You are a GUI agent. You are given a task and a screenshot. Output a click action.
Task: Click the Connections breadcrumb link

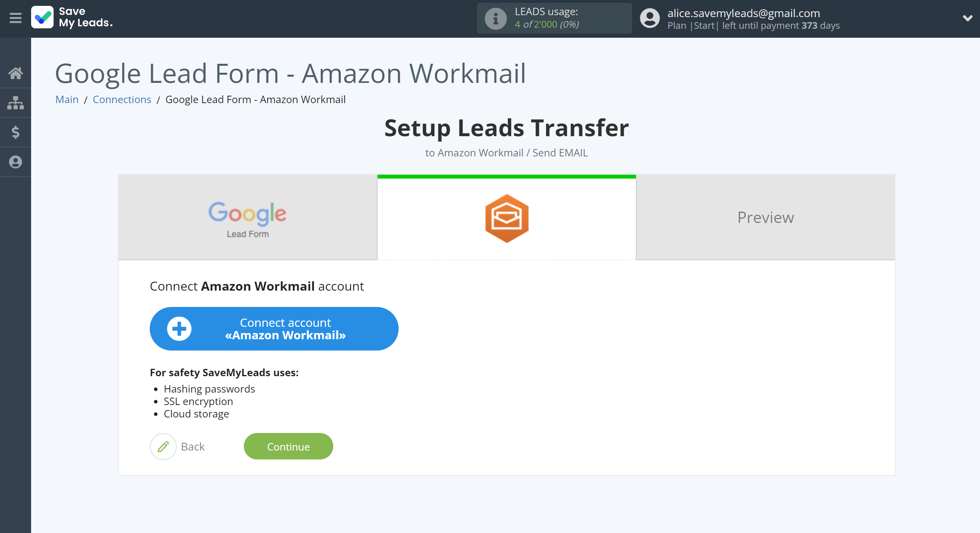[x=121, y=99]
